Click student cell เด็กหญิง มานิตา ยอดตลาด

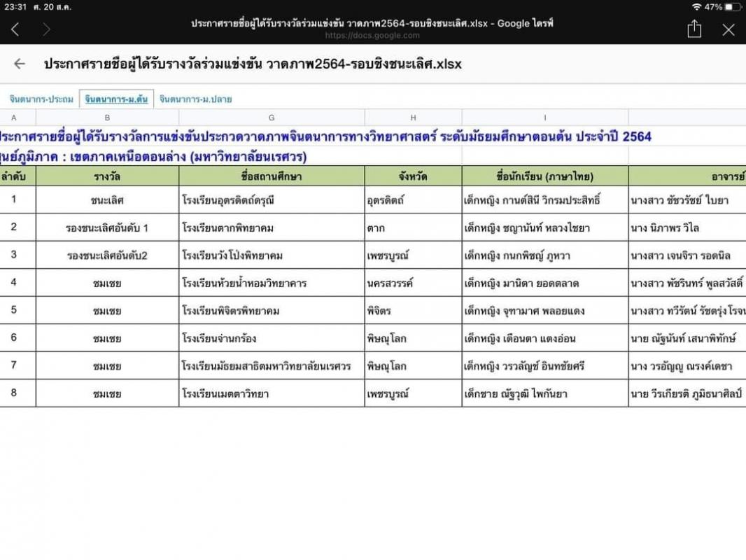tap(544, 283)
